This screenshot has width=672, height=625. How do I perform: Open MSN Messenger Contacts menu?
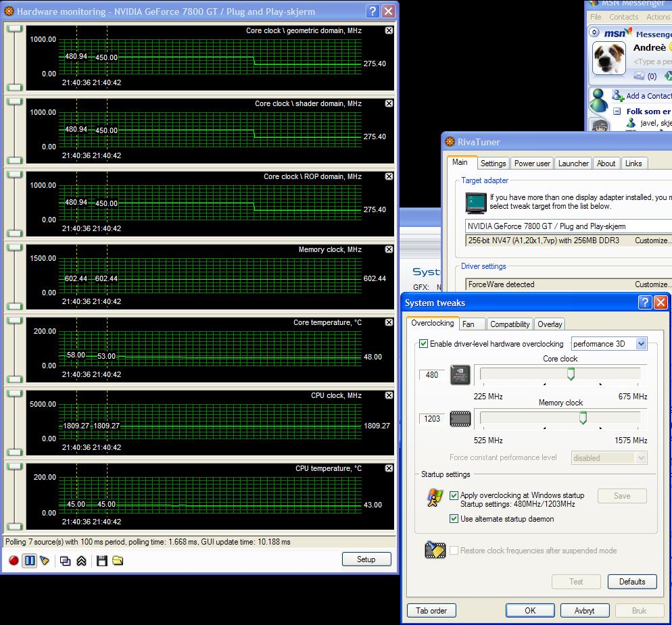click(x=623, y=17)
